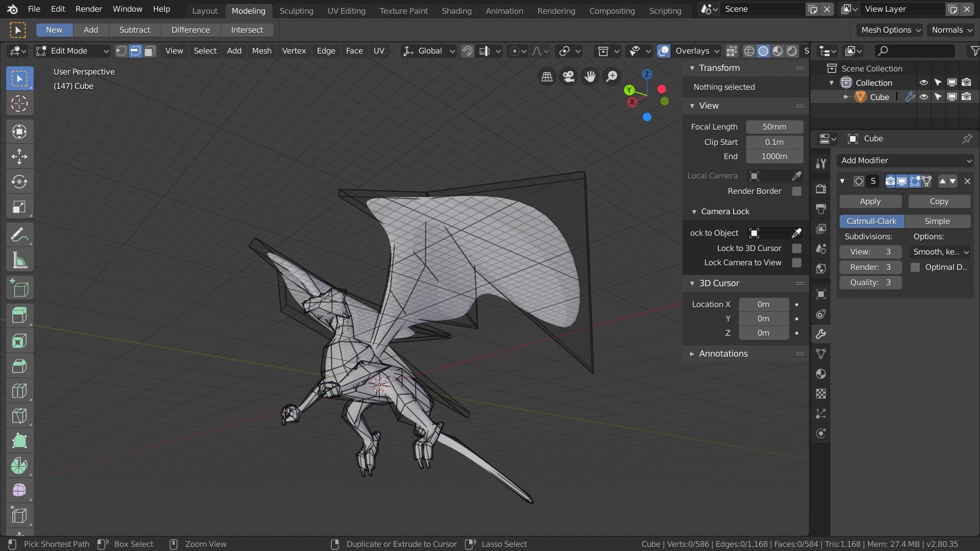Open the Physics properties tab
Image resolution: width=980 pixels, height=551 pixels.
pos(821,434)
